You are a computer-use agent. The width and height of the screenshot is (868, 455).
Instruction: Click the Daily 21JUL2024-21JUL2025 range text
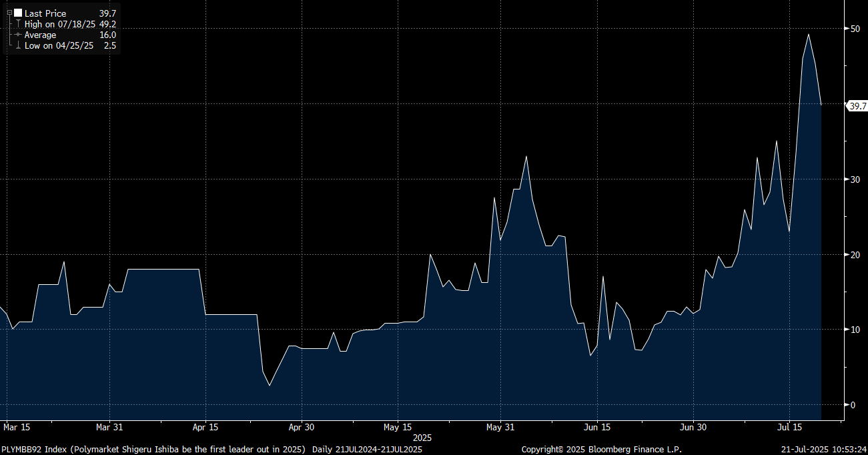coord(368,449)
